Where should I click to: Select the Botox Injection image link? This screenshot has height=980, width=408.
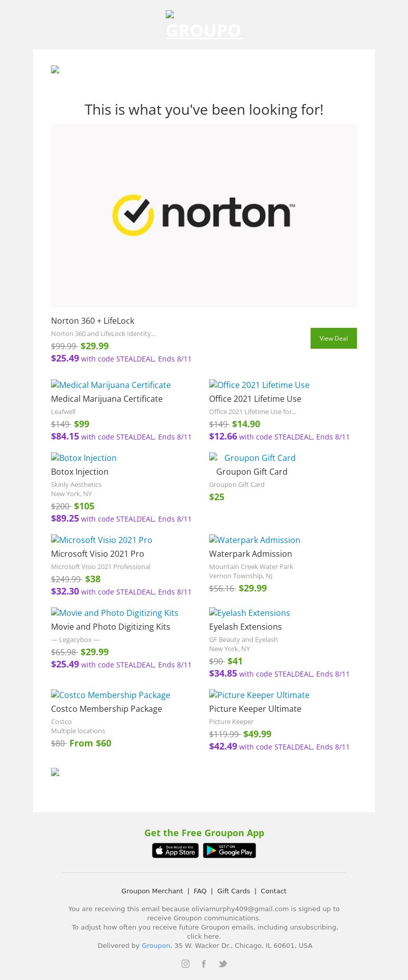pyautogui.click(x=84, y=458)
